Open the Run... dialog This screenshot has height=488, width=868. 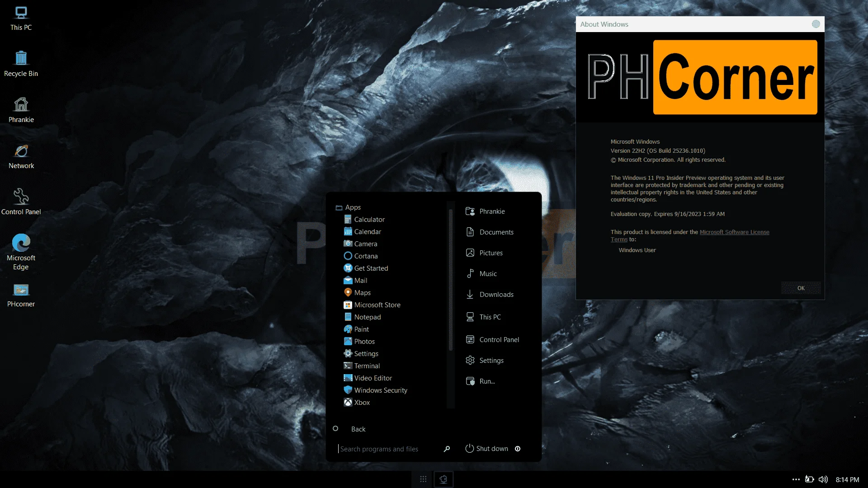point(481,381)
